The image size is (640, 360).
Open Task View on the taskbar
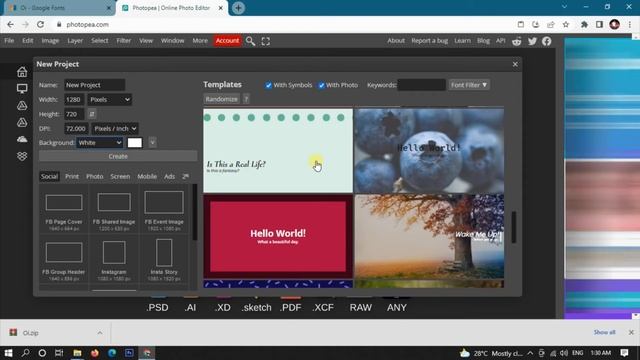pos(59,353)
